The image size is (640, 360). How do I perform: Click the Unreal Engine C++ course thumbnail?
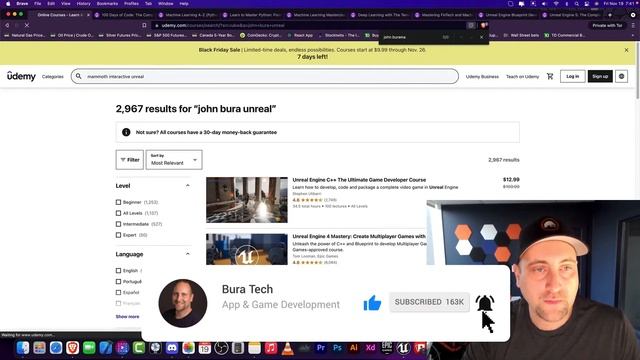pyautogui.click(x=247, y=200)
